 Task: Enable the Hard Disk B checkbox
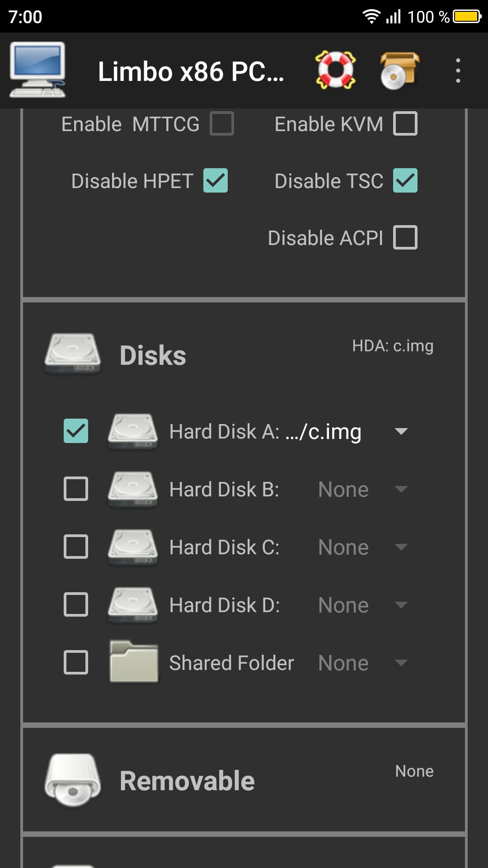click(x=76, y=489)
